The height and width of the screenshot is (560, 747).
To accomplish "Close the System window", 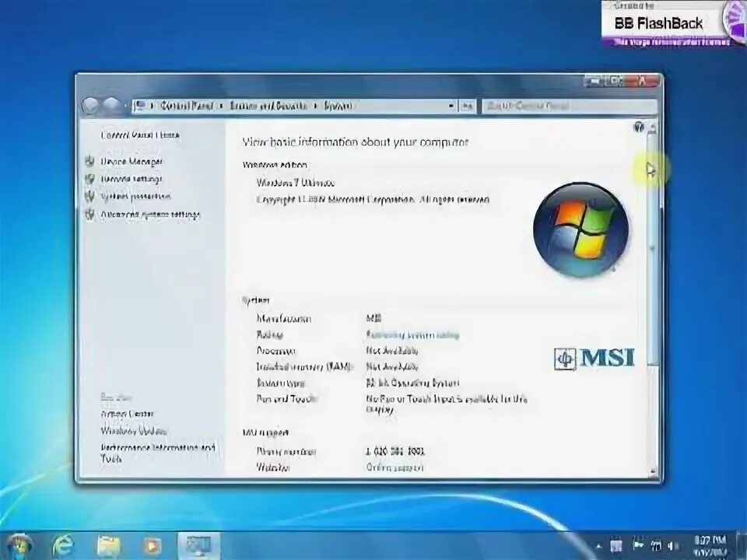I will (x=641, y=80).
